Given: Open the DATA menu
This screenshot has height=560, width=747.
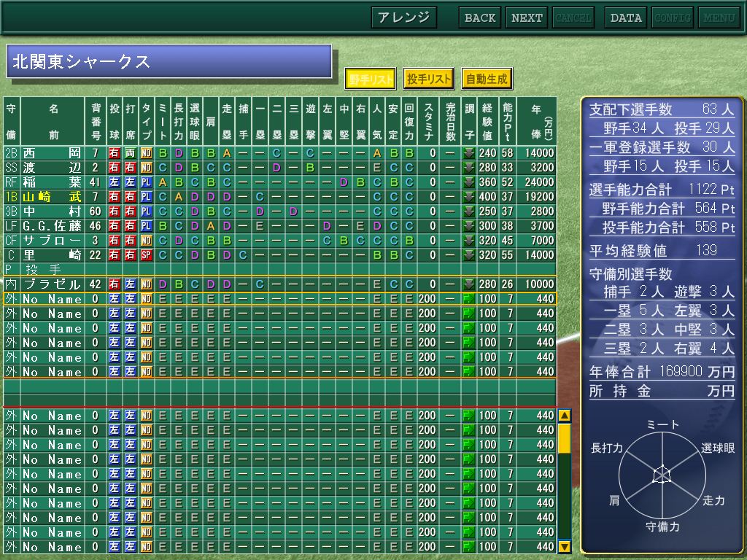Looking at the screenshot, I should [625, 17].
